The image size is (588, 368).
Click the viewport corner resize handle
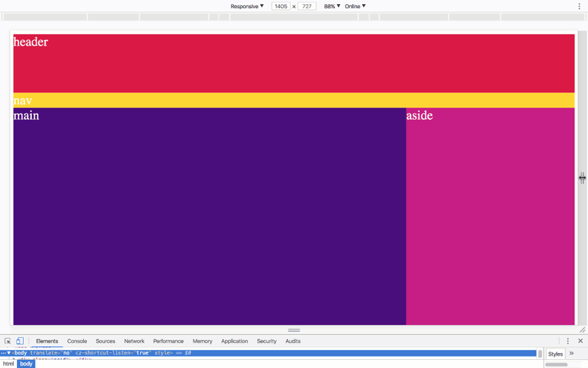tap(582, 330)
